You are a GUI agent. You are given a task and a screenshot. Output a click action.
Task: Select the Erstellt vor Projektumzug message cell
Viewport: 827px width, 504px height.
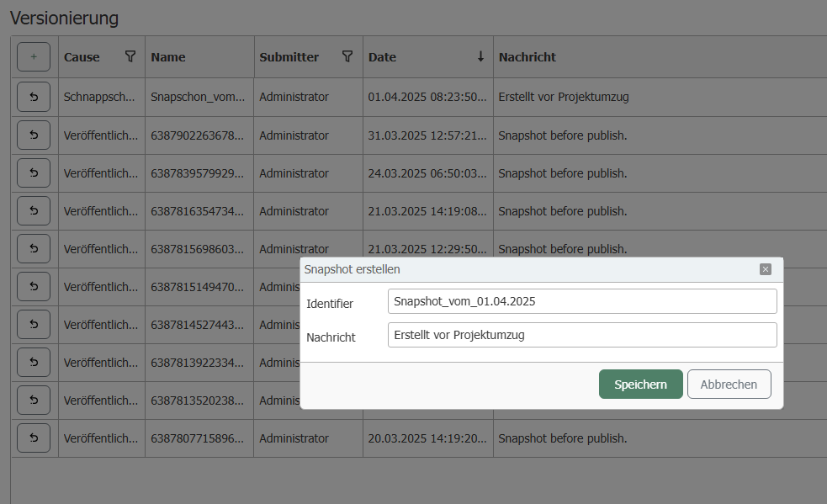point(564,97)
